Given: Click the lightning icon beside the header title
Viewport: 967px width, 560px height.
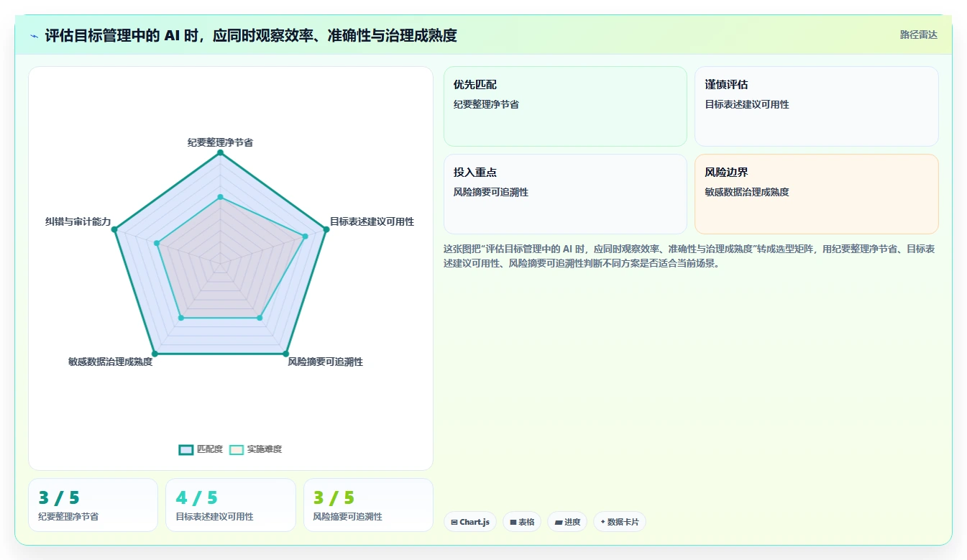Looking at the screenshot, I should point(34,36).
